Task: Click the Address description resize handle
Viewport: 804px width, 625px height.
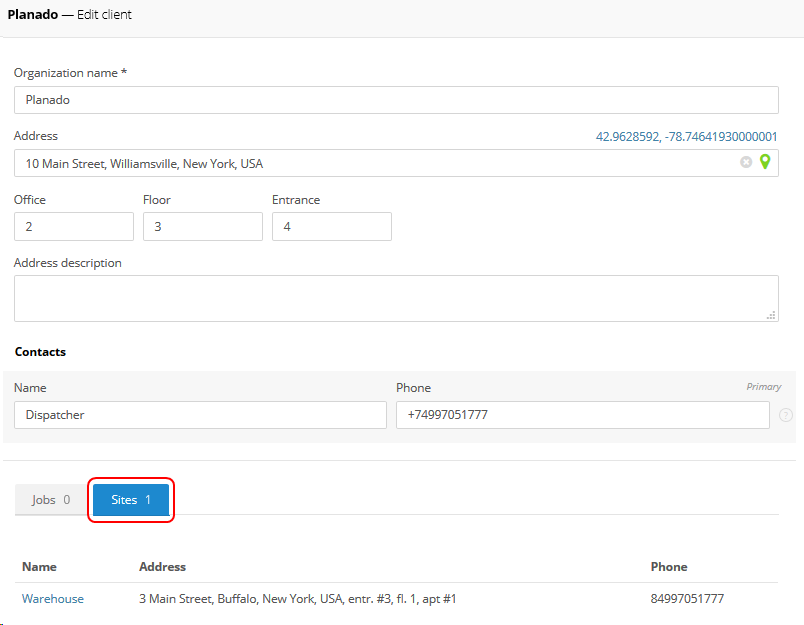Action: coord(771,315)
